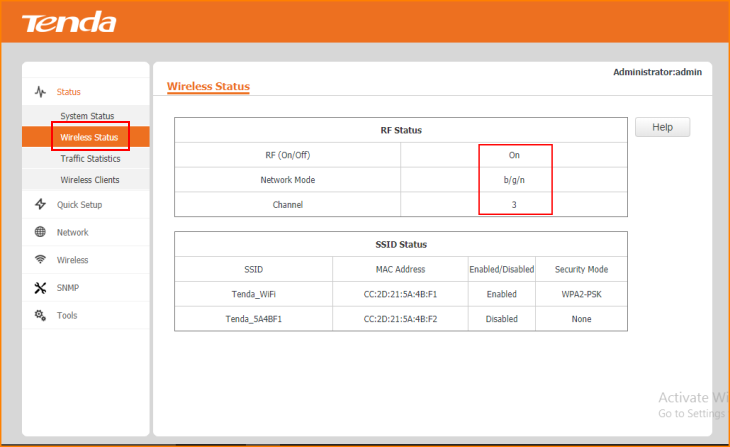This screenshot has width=730, height=447.
Task: Expand the SNMP menu label
Action: click(x=68, y=288)
